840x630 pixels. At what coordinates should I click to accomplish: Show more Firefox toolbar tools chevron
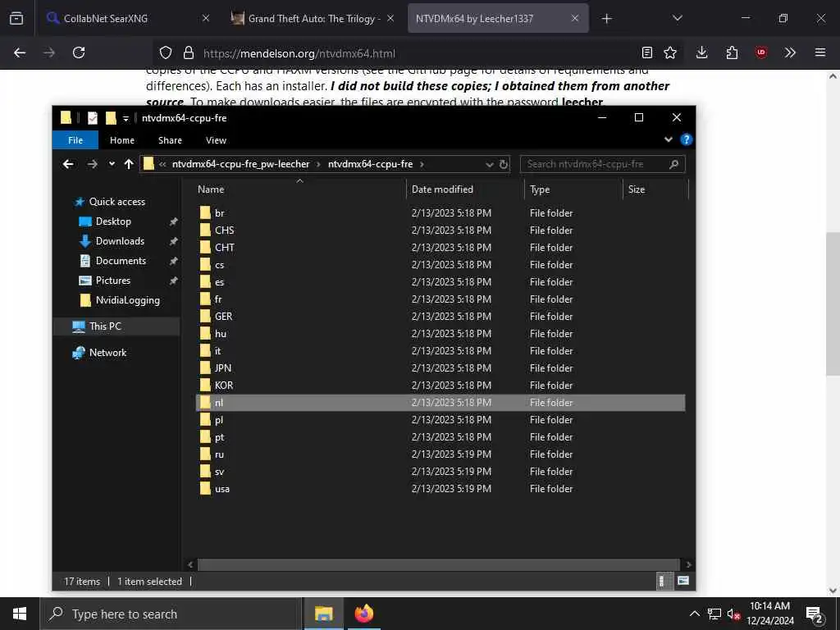pos(790,52)
